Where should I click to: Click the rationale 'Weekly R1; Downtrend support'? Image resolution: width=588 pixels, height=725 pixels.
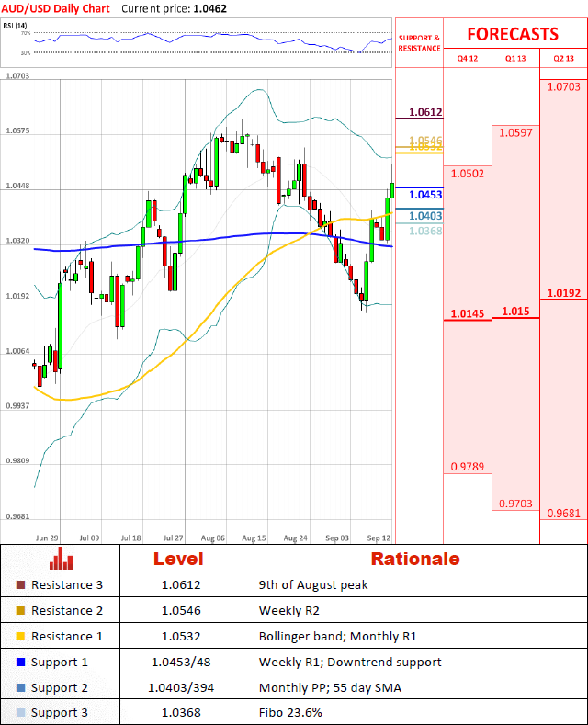[x=350, y=663]
